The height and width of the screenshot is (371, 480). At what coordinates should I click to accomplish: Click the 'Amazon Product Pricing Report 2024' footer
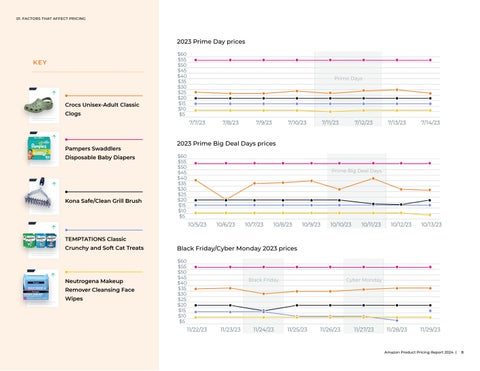tap(419, 352)
